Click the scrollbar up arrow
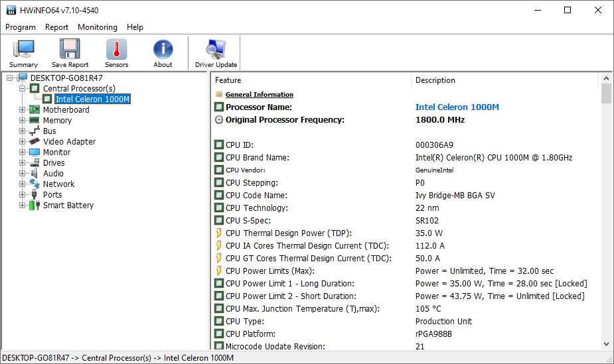Viewport: 614px width, 364px height. tap(606, 78)
